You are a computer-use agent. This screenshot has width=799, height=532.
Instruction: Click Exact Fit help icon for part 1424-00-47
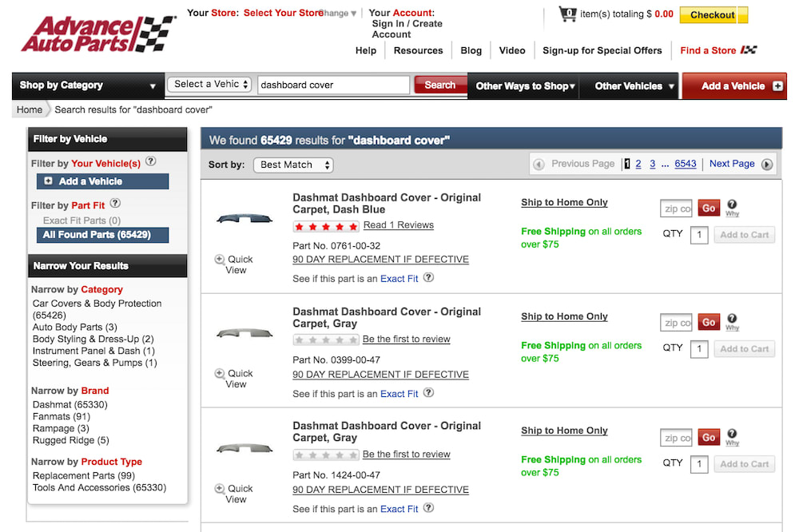429,508
